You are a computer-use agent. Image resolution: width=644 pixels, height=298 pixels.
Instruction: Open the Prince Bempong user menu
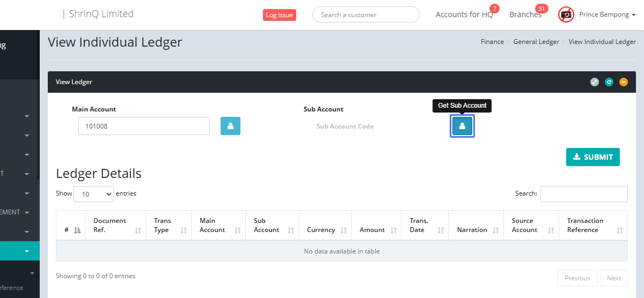coord(607,14)
